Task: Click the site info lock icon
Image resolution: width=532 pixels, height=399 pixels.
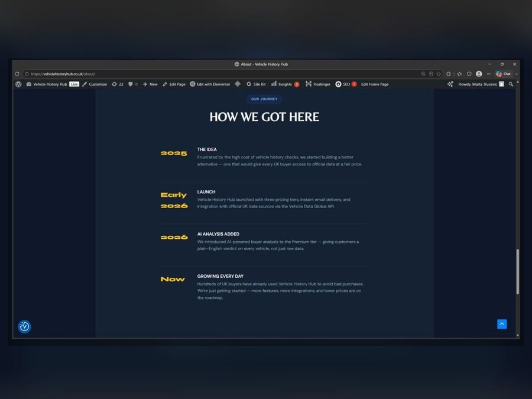Action: tap(27, 74)
